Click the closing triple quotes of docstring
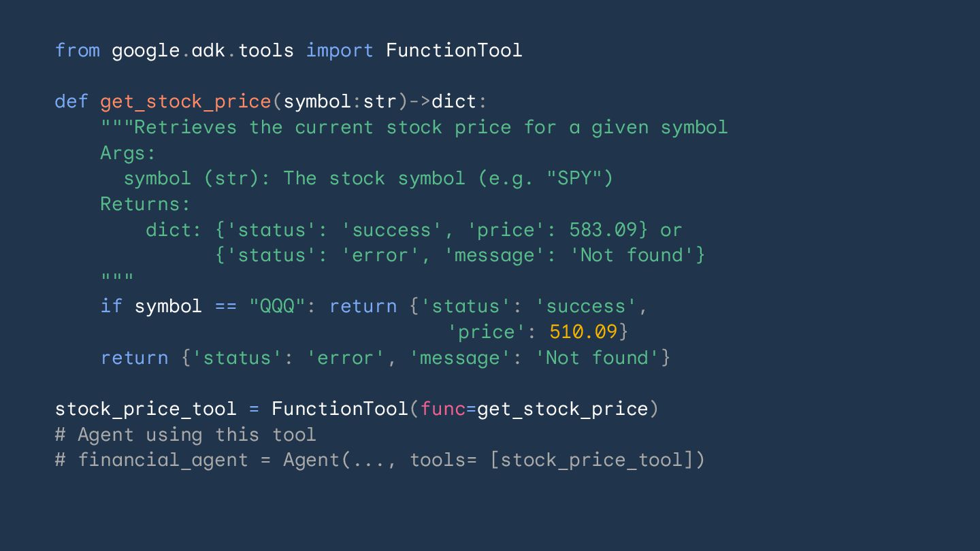The height and width of the screenshot is (551, 980). 117,279
